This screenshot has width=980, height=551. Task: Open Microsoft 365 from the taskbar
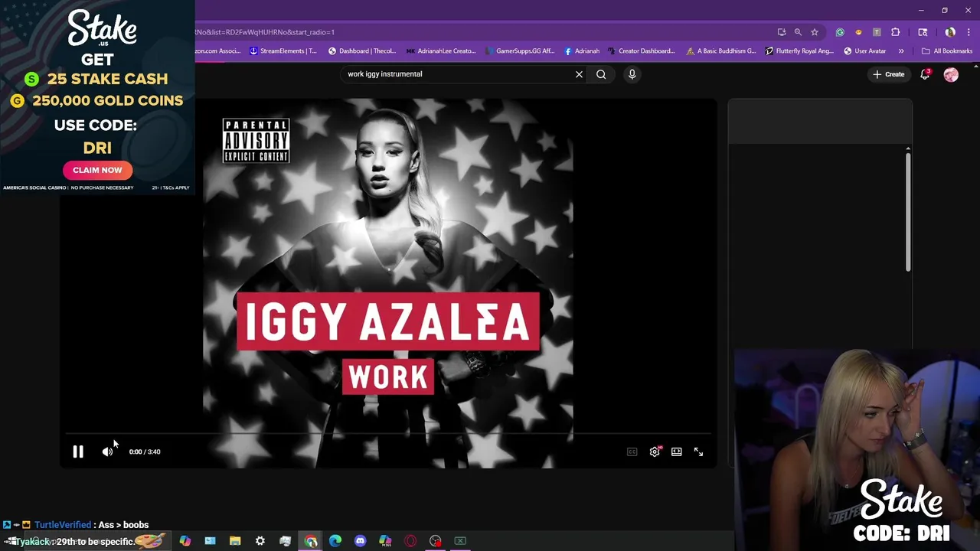coord(385,541)
